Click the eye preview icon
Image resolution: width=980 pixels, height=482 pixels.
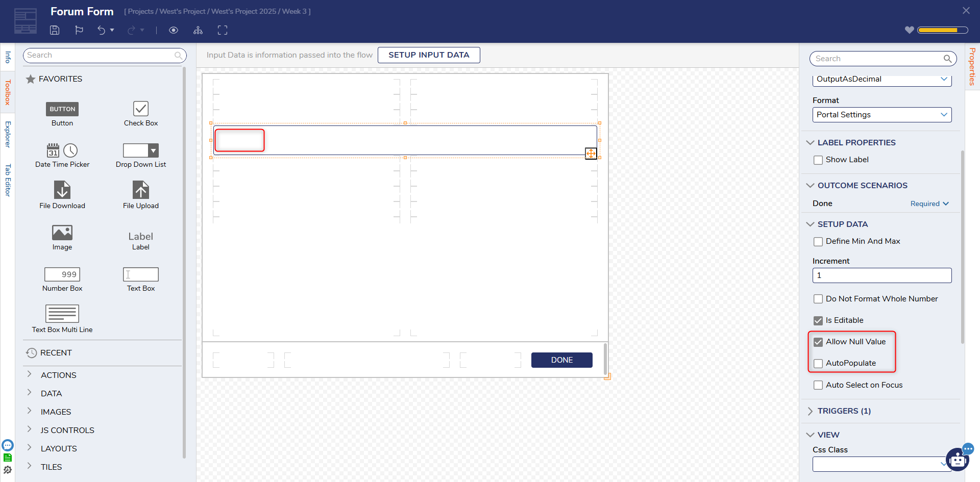[174, 30]
